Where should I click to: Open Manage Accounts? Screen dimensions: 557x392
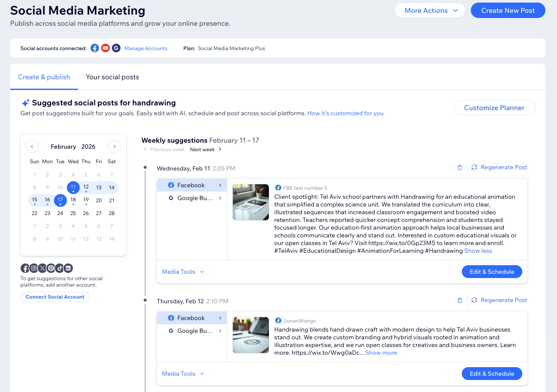click(145, 48)
